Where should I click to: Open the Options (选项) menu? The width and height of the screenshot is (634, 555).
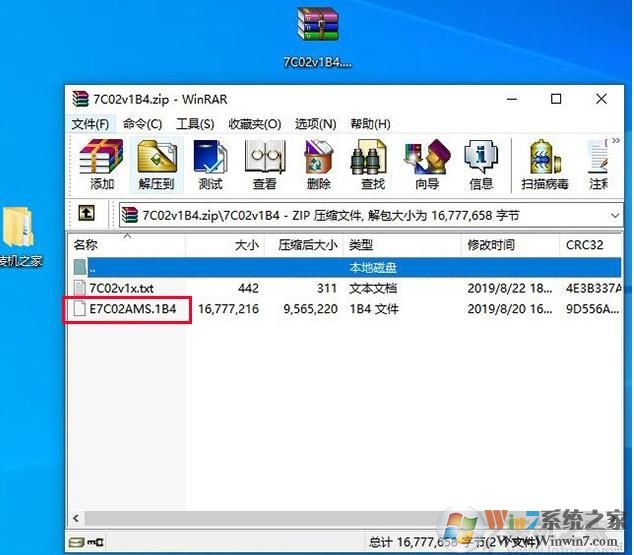[x=315, y=124]
